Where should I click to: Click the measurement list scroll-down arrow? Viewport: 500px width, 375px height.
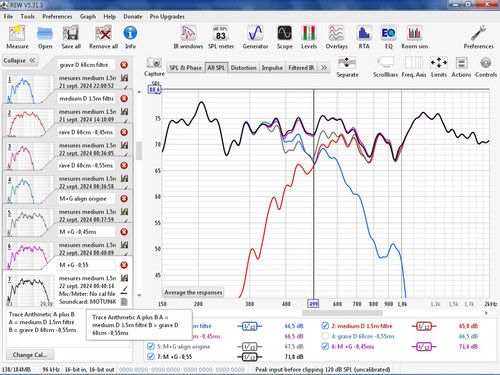pos(139,295)
